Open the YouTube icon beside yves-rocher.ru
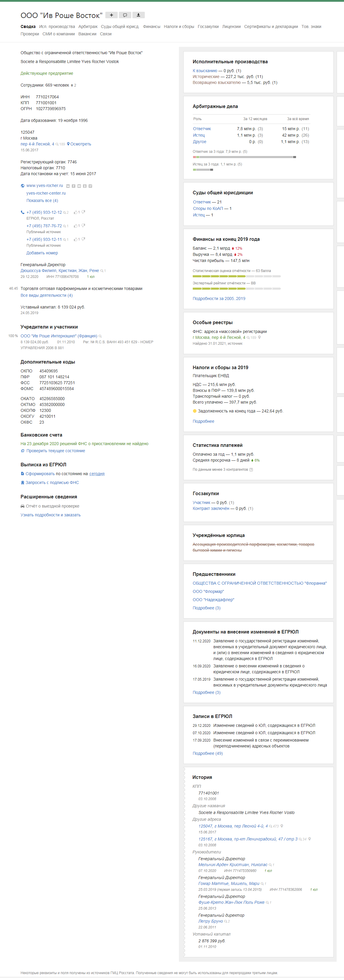The image size is (344, 980). pyautogui.click(x=79, y=186)
